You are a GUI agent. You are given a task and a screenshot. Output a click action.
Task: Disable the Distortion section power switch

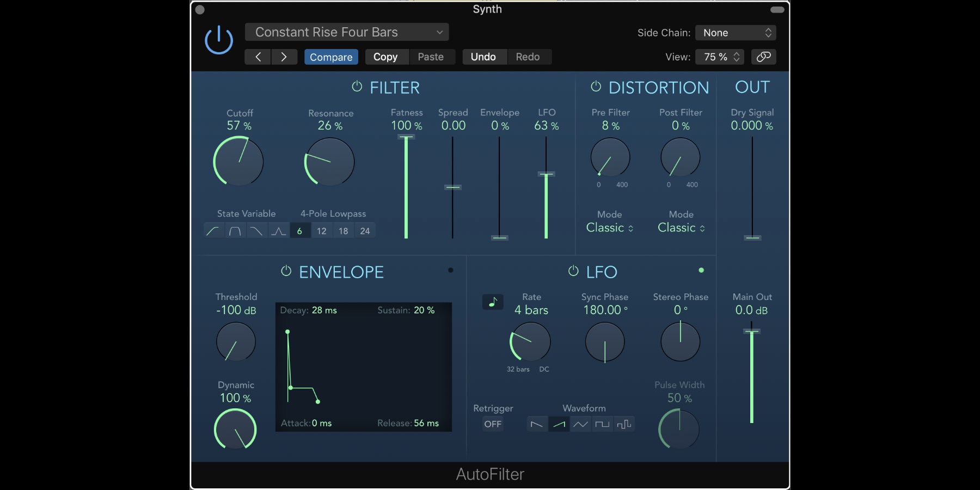pyautogui.click(x=596, y=87)
